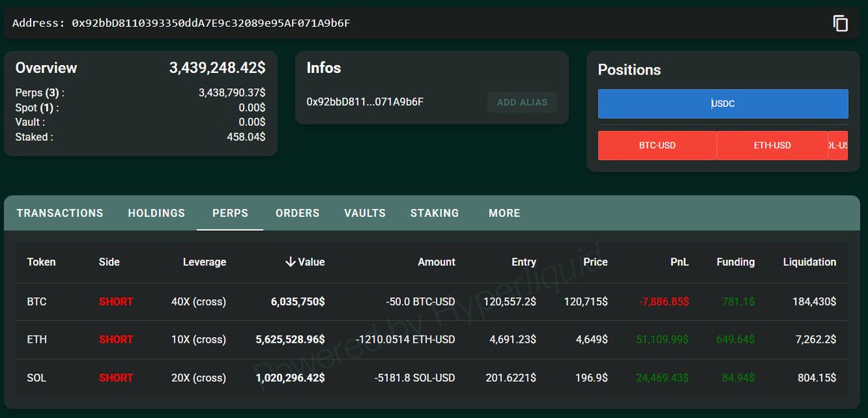Click the -7,886.85$ PnL value
This screenshot has height=418, width=868.
click(x=663, y=302)
